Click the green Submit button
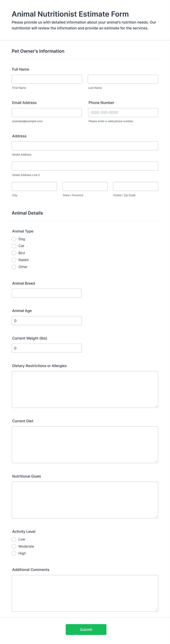The height and width of the screenshot is (644, 170). pyautogui.click(x=86, y=629)
